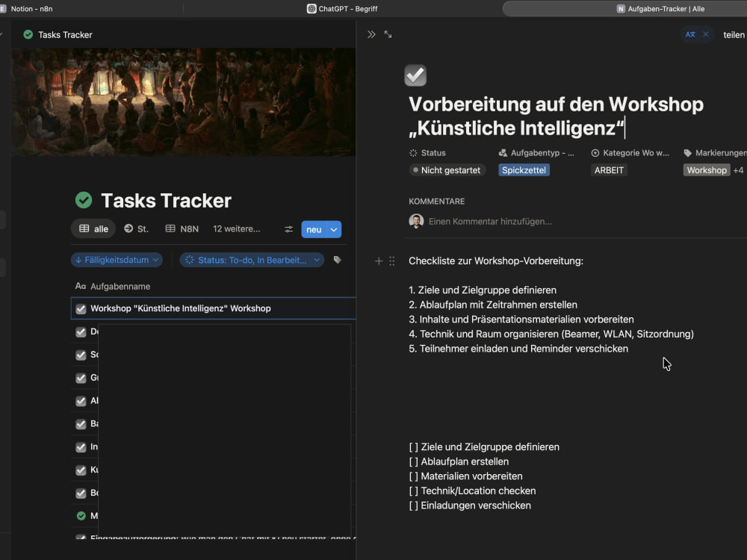The height and width of the screenshot is (560, 747).
Task: Click line 1. Ziele und Zielgruppe definieren
Action: (483, 290)
